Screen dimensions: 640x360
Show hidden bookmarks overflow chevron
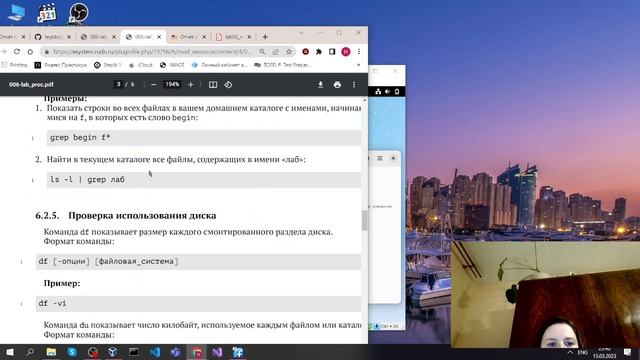click(358, 65)
